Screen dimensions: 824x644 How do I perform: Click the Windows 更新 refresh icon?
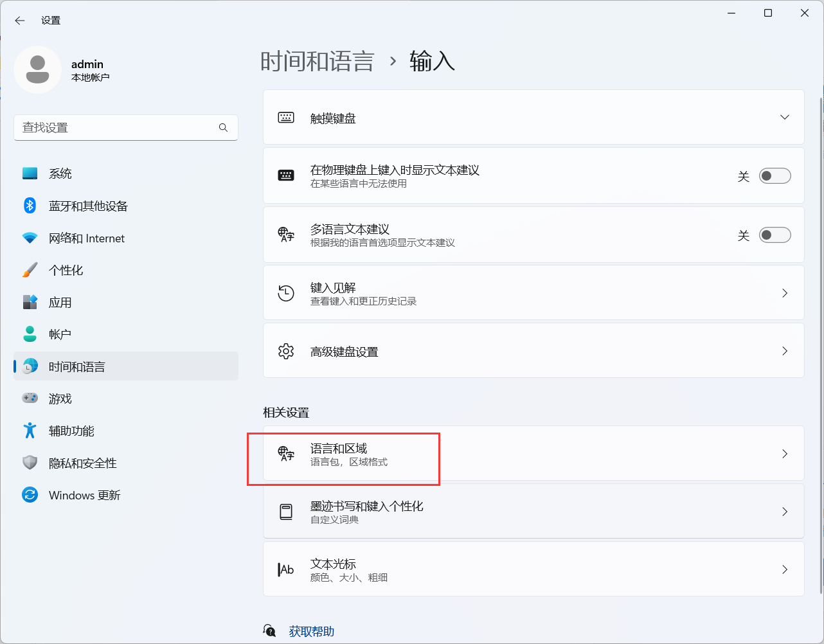coord(30,495)
